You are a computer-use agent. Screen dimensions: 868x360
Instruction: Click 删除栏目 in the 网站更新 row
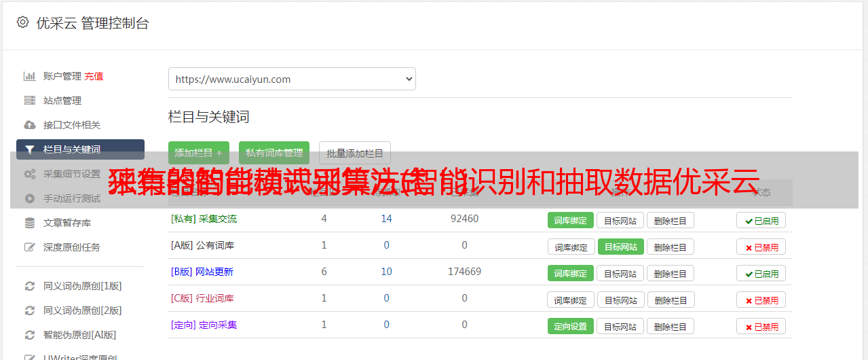pos(671,273)
